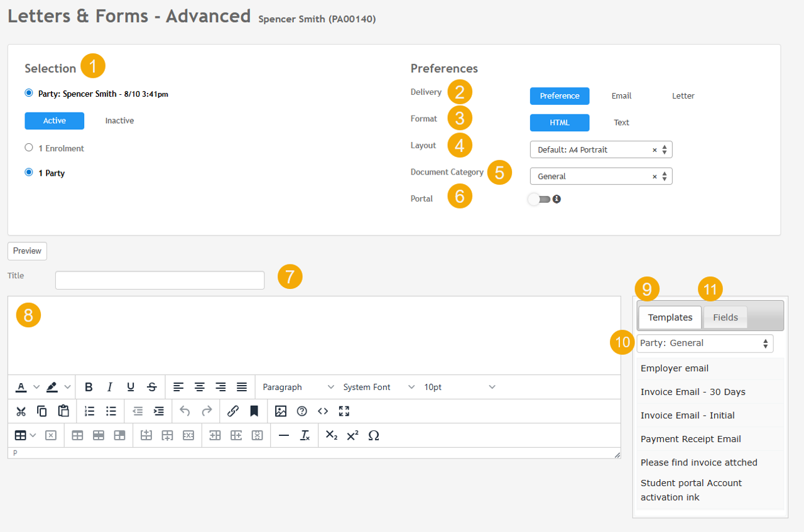Open the text color picker arrow
Screen dimensions: 804x532
click(36, 387)
